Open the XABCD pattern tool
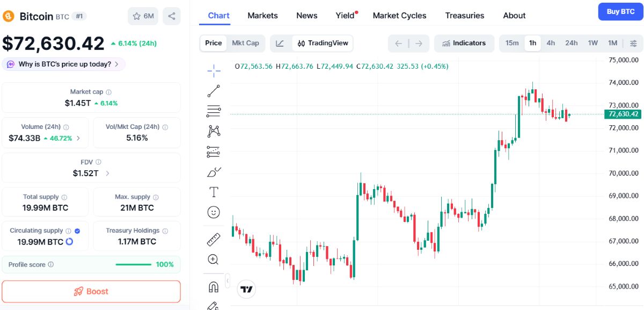644x310 pixels. pyautogui.click(x=213, y=131)
